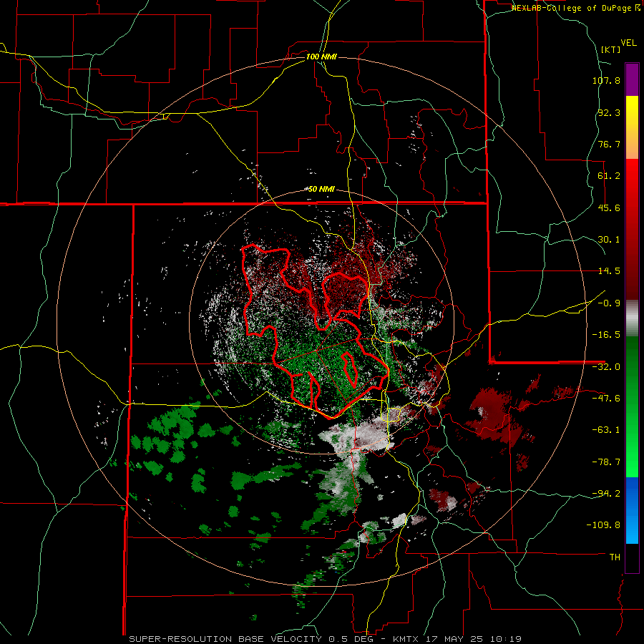Click the 14.5 velocity scale value
644x644 pixels.
(609, 271)
